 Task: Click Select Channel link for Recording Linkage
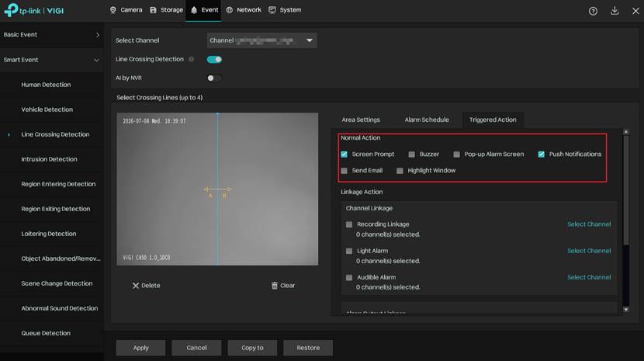(589, 224)
